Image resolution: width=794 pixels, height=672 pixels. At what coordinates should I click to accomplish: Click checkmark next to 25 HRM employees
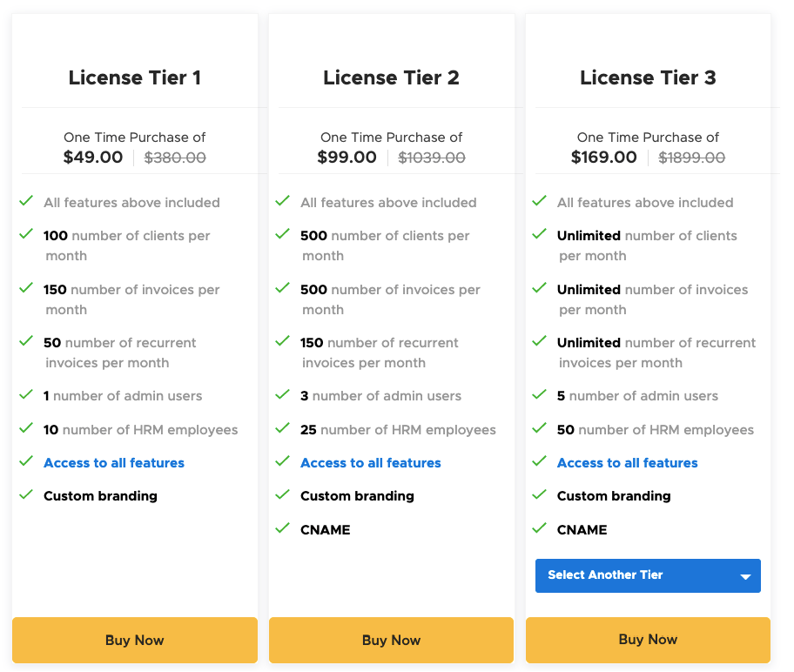click(283, 428)
